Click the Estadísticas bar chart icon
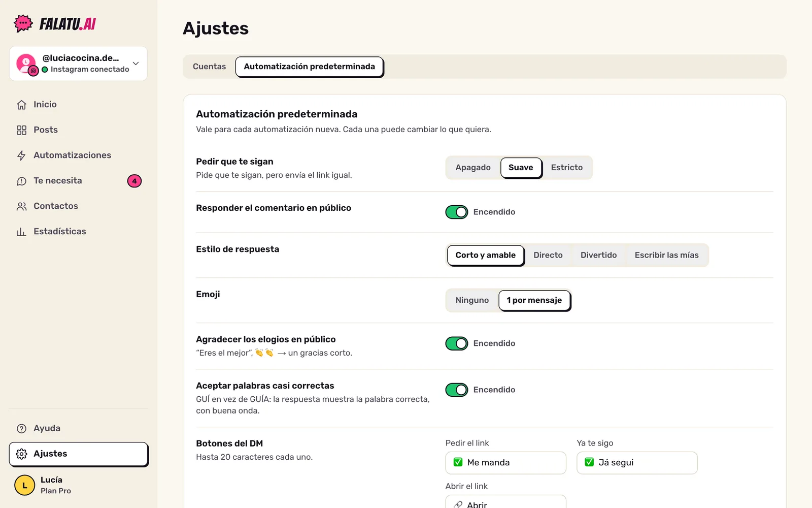Screen dimensions: 812x508 (x=21, y=232)
